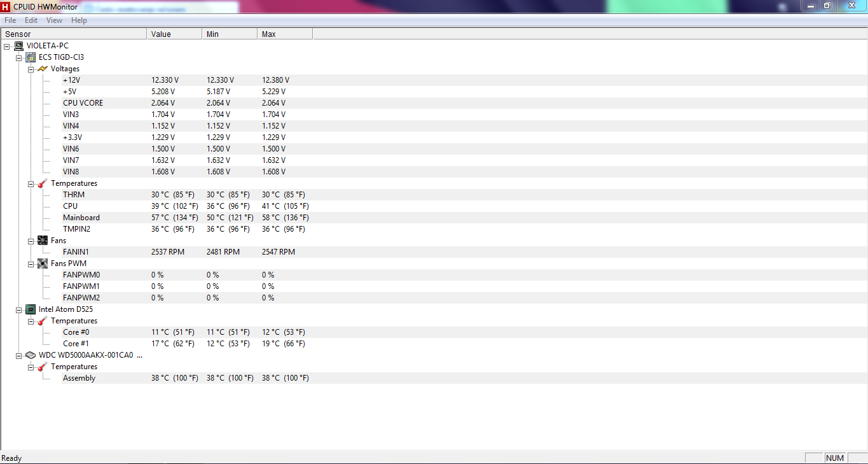Viewport: 868px width, 464px height.
Task: Click the ECS TIGD-CI3 motherboard icon
Action: coord(31,57)
